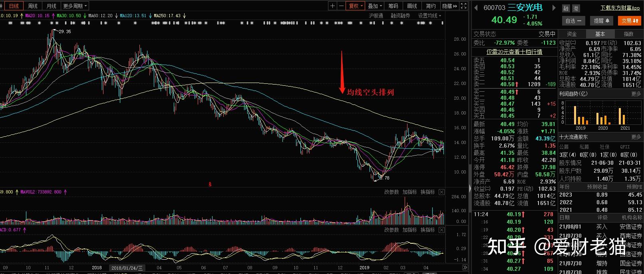Viewport: 644px width, 274px height.
Task: Toggle 隐藏 side panel collapse
Action: (x=449, y=6)
